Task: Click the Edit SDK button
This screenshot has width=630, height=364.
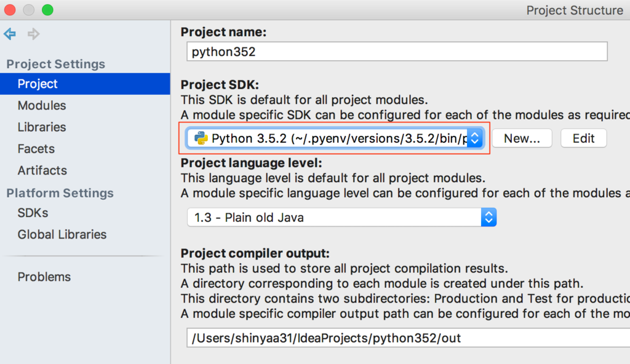Action: (583, 138)
